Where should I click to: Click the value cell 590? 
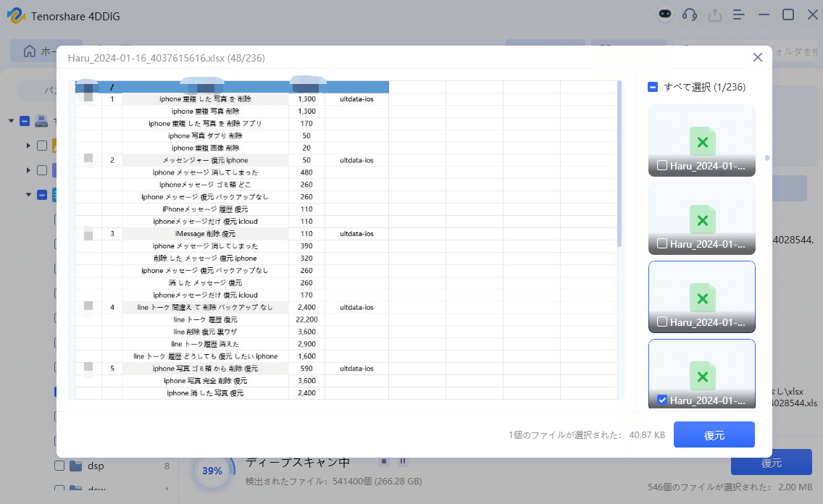tap(306, 368)
